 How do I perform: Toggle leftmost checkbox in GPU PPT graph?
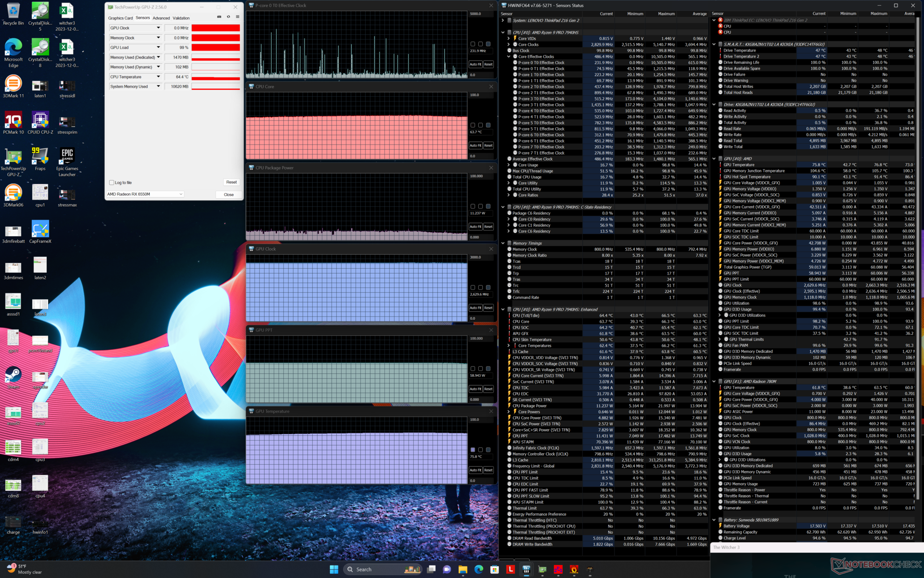coord(473,368)
